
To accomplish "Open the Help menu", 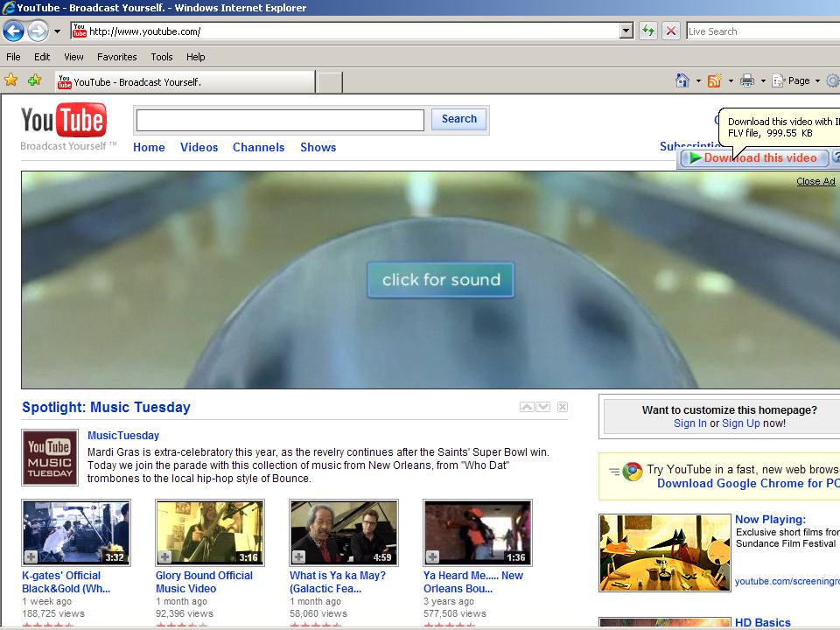I will click(x=195, y=57).
